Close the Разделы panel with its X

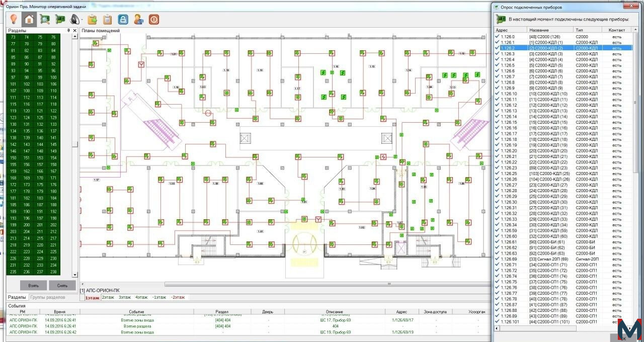(x=75, y=31)
